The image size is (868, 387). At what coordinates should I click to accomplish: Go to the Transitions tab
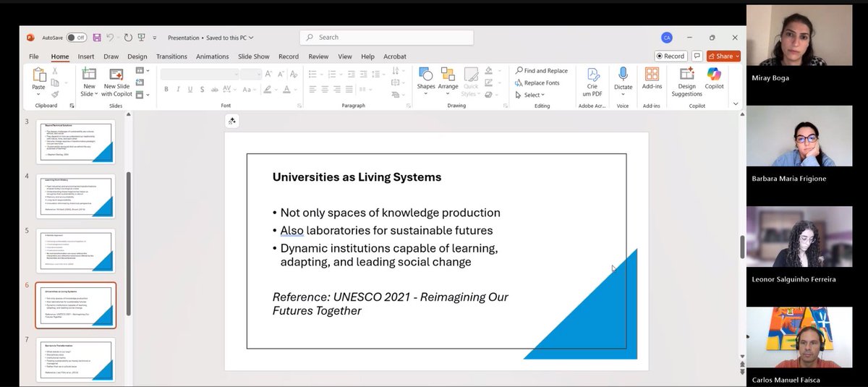171,56
